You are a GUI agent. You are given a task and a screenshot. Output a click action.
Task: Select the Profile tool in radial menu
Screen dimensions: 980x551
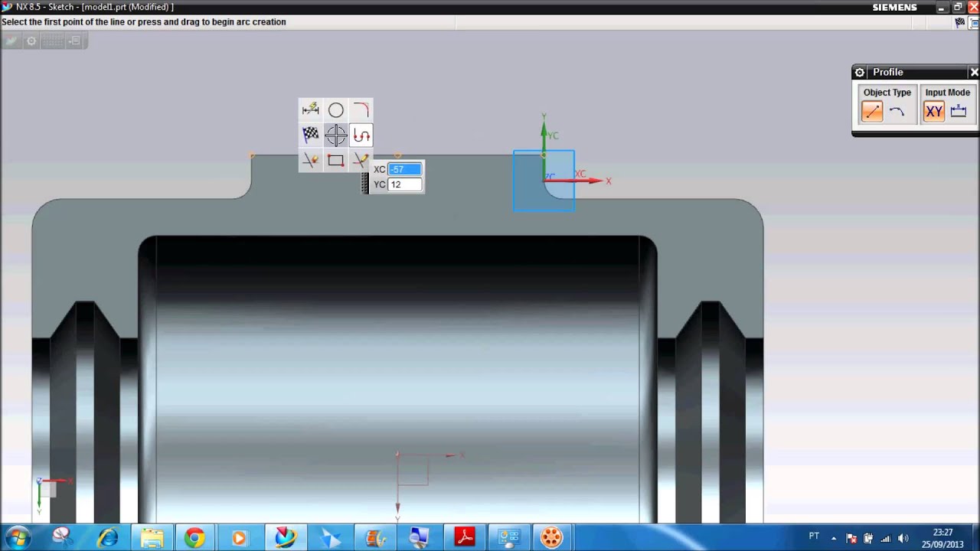tap(361, 135)
